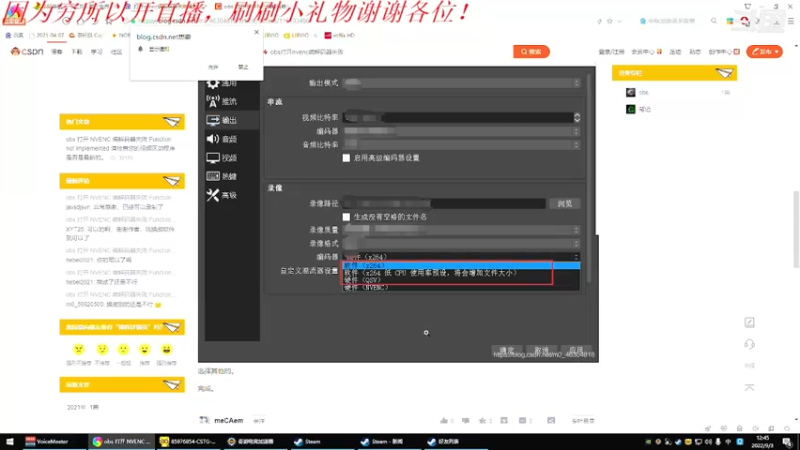Choose 软件 x264 低 CPU encoder option
Viewport: 800px width, 450px height.
461,273
